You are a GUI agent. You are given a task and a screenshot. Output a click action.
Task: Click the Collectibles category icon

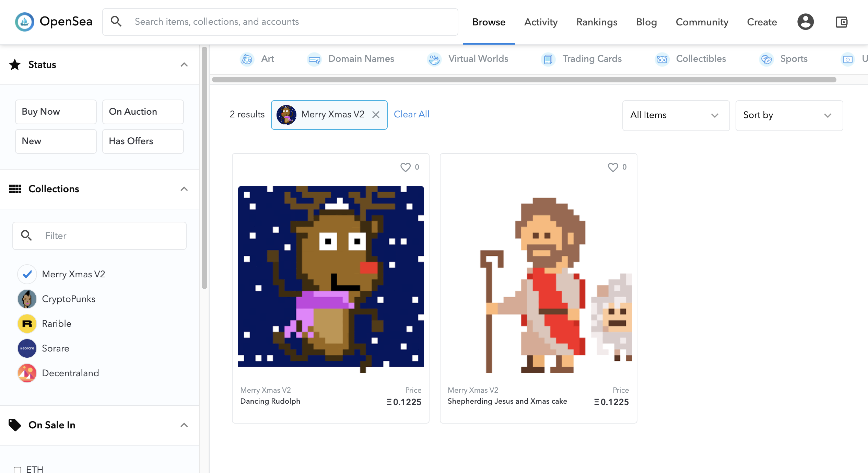coord(662,59)
